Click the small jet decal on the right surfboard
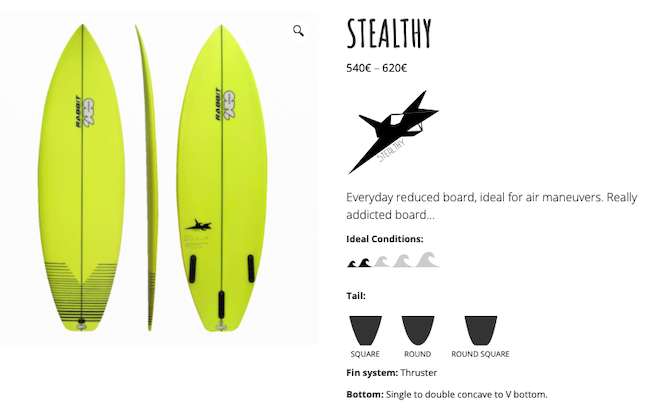Viewport: 660px width, 409px height. point(199,224)
